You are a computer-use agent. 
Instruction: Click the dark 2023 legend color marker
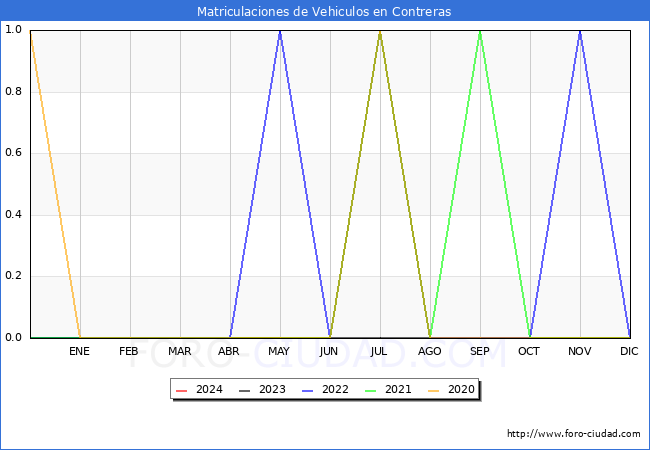pos(245,391)
